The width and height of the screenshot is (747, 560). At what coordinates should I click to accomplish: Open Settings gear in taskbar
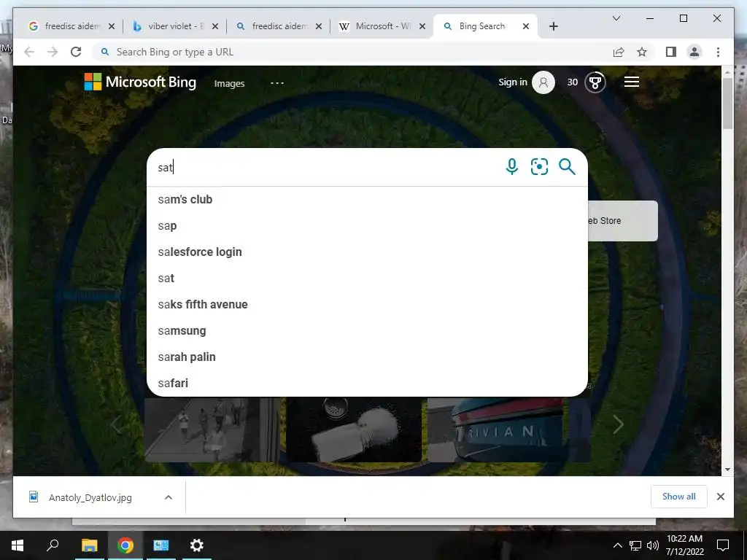[x=197, y=545]
